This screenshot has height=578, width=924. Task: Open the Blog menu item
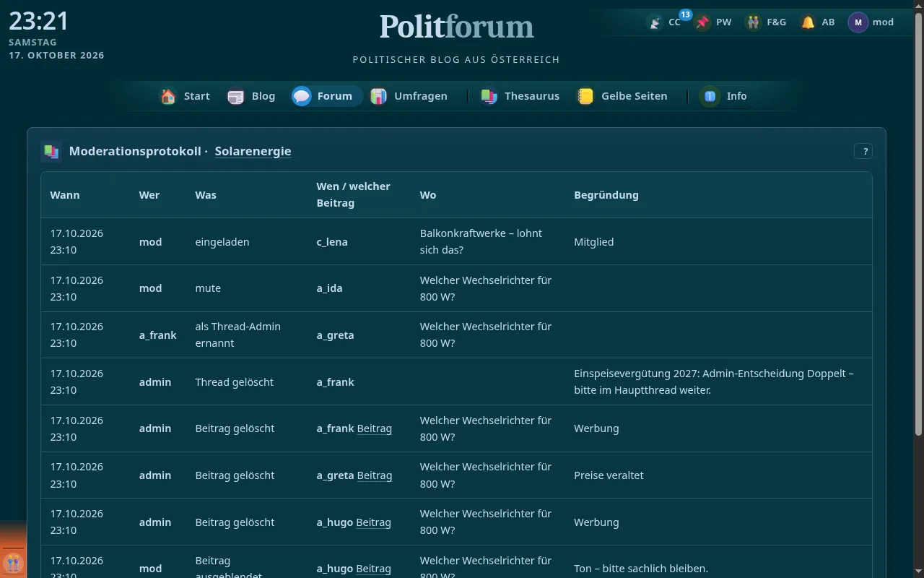coord(252,96)
